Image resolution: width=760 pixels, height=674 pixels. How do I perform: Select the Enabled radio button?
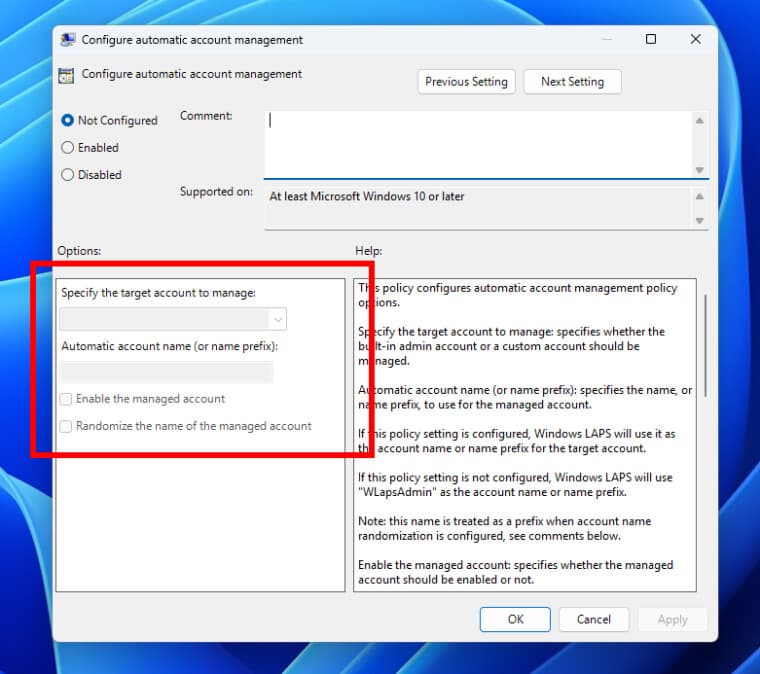point(68,147)
